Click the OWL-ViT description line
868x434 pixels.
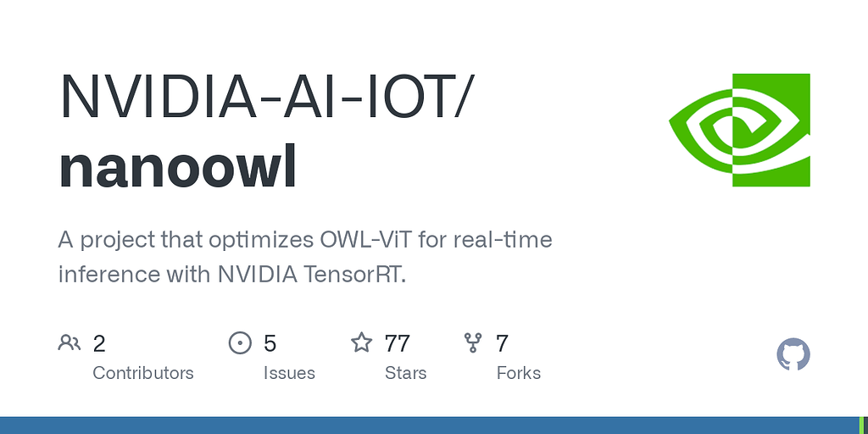pos(305,240)
